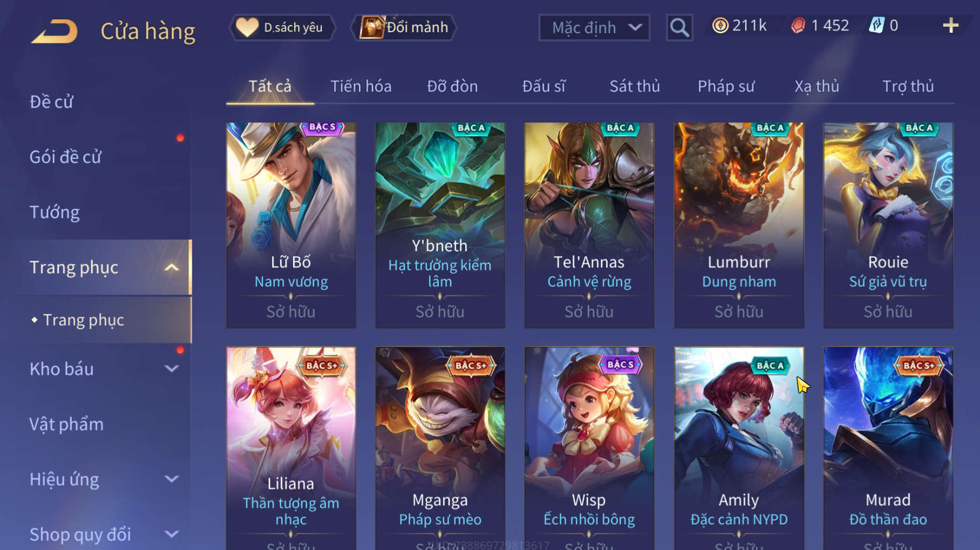Select the Tiến hóa tab

(361, 86)
